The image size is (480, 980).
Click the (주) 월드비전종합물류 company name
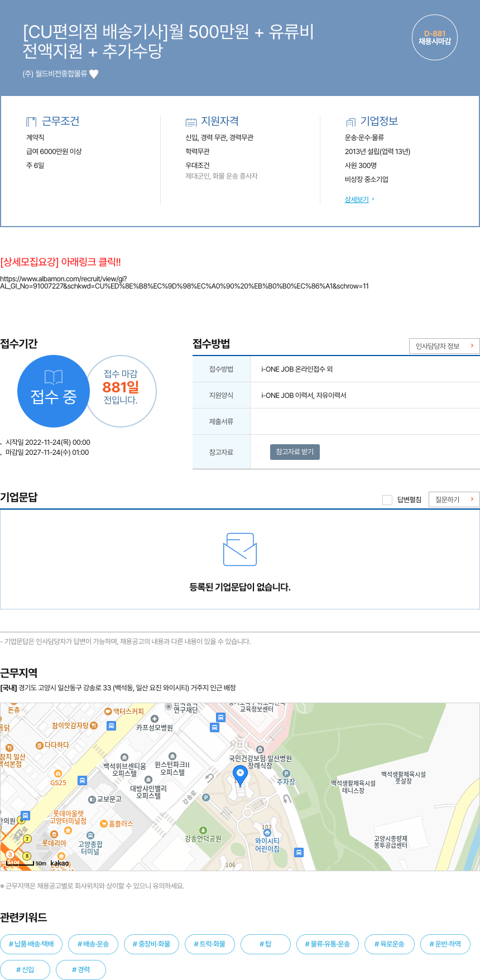[55, 74]
